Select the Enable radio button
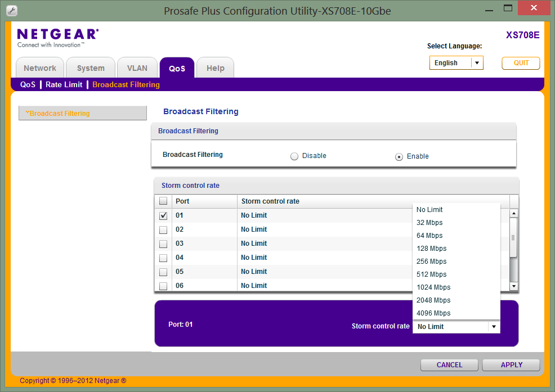 click(399, 157)
